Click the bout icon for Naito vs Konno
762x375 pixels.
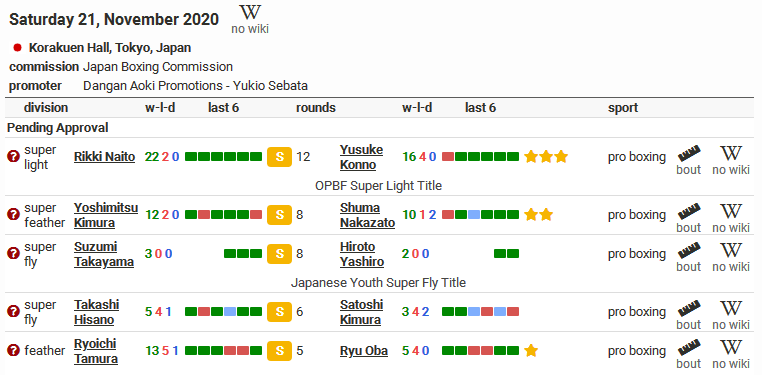[689, 160]
